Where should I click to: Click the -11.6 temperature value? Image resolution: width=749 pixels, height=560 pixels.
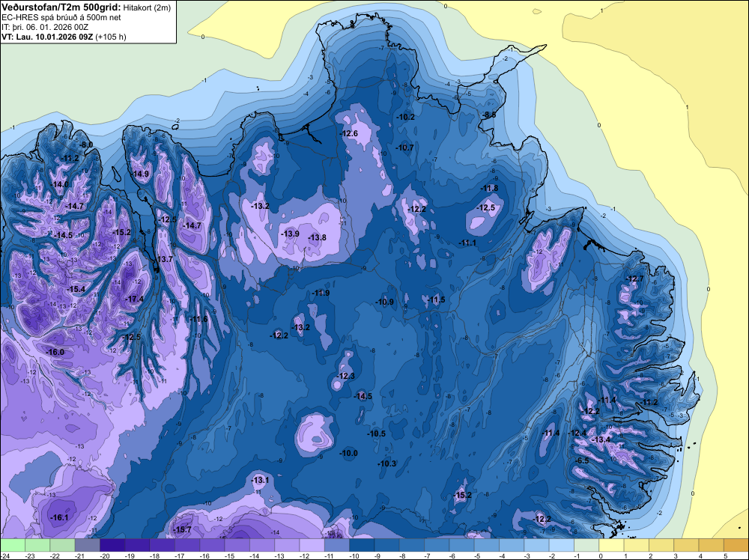[x=198, y=319]
